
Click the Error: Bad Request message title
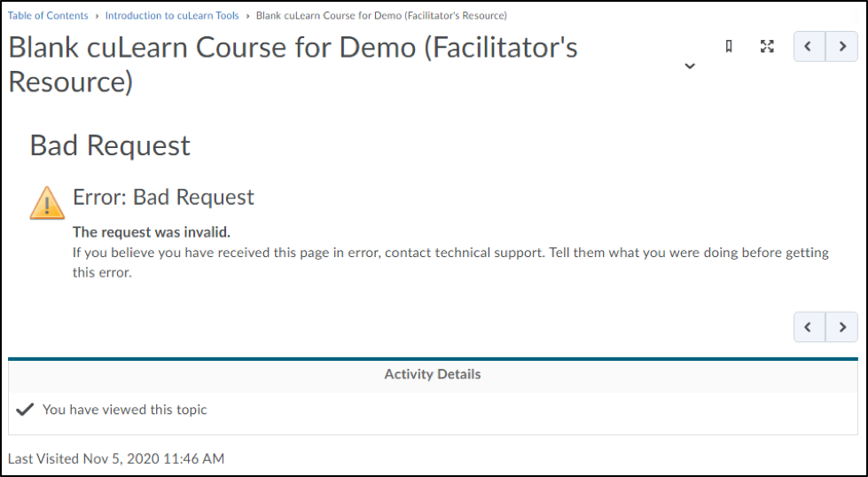[x=163, y=197]
